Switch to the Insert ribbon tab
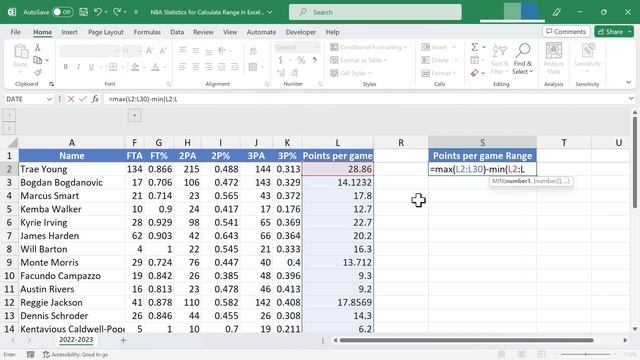Screen dimensions: 640x360 click(x=69, y=32)
